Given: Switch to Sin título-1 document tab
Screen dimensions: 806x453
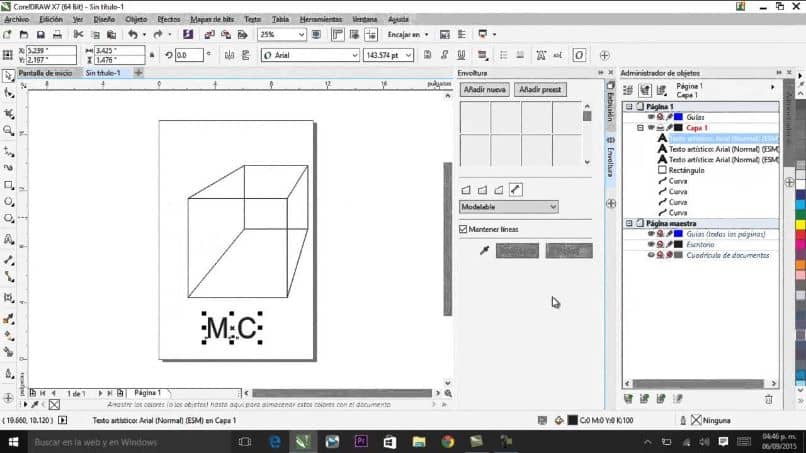Looking at the screenshot, I should (103, 73).
